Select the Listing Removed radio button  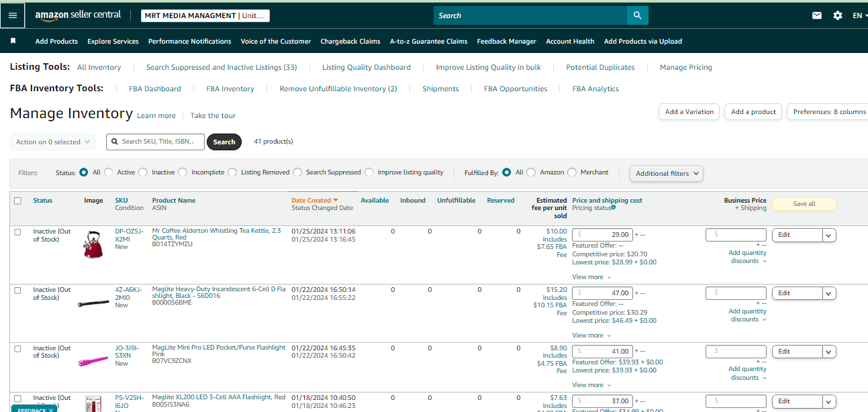click(232, 172)
